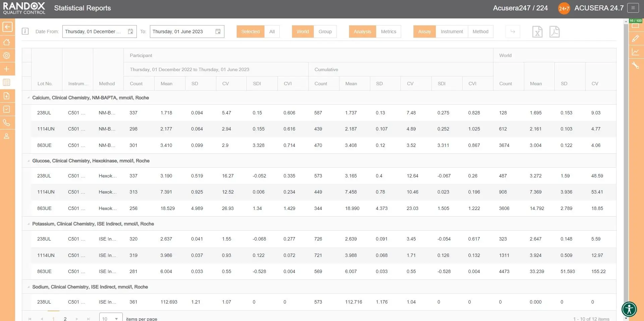Image resolution: width=644 pixels, height=321 pixels.
Task: Add new entry with the plus icon
Action: coord(7,69)
